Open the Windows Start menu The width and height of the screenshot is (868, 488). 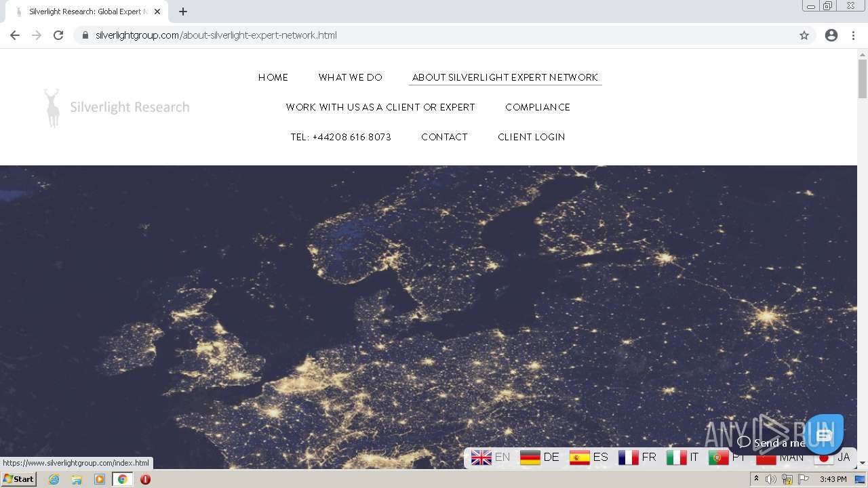pyautogui.click(x=19, y=479)
